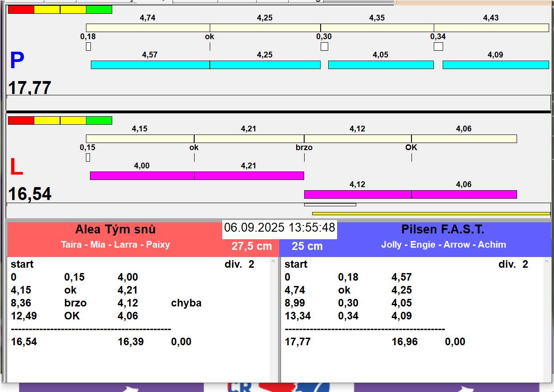Click the uppercase 'OK' label in lane L graph
The image size is (554, 392).
coord(411,147)
